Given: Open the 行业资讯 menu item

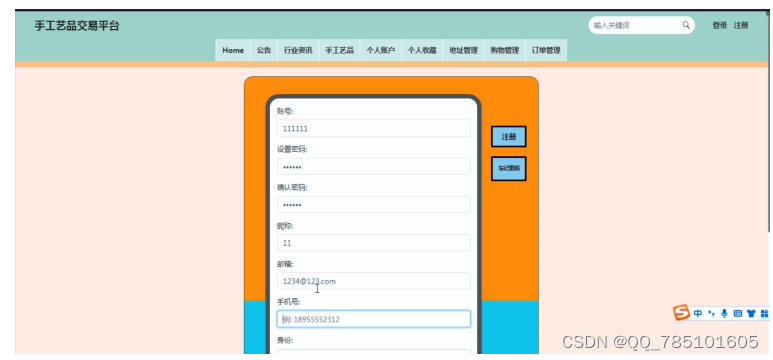Looking at the screenshot, I should 298,50.
